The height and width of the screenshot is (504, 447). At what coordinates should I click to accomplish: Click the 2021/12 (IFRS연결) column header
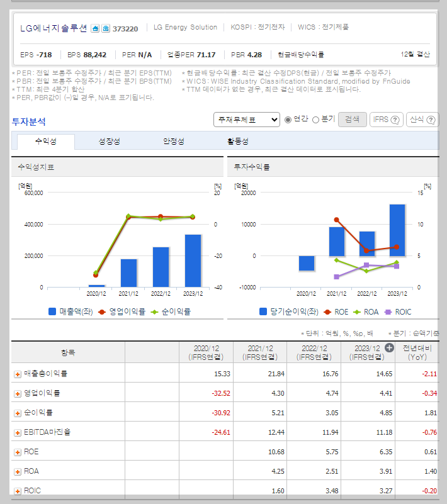click(260, 352)
